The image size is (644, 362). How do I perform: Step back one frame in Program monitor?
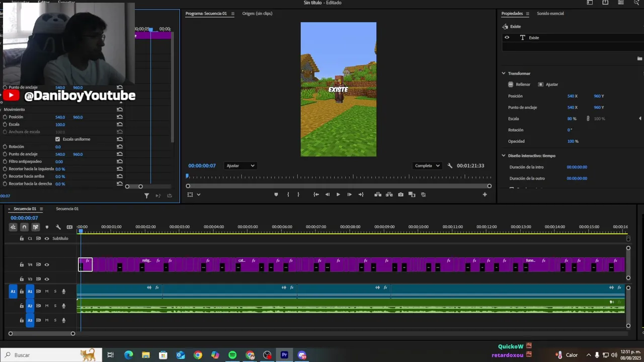328,195
